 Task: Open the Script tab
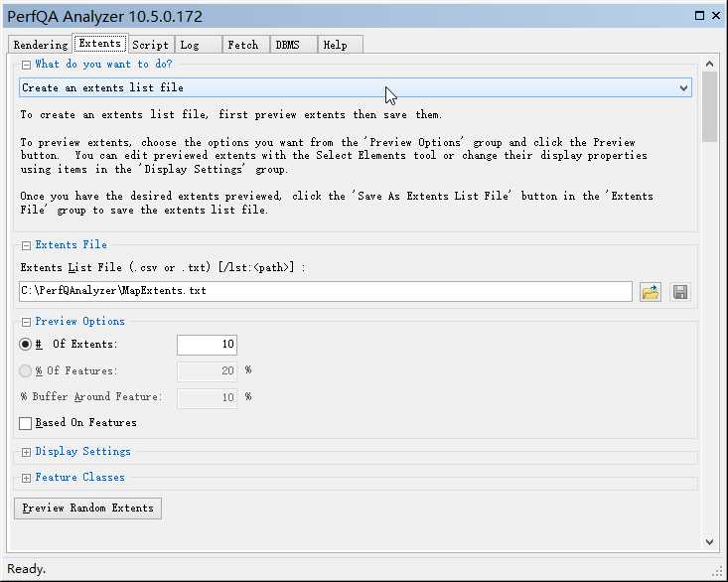click(150, 45)
